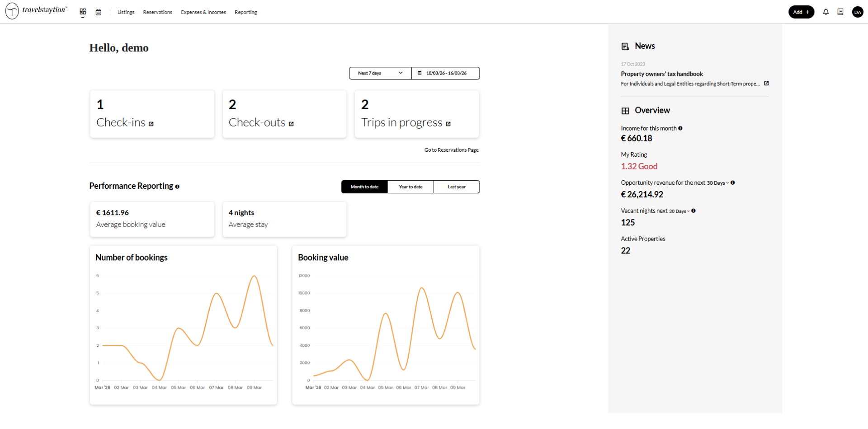Viewport: 868px width, 429px height.
Task: Switch reporting to Year to date
Action: (410, 187)
